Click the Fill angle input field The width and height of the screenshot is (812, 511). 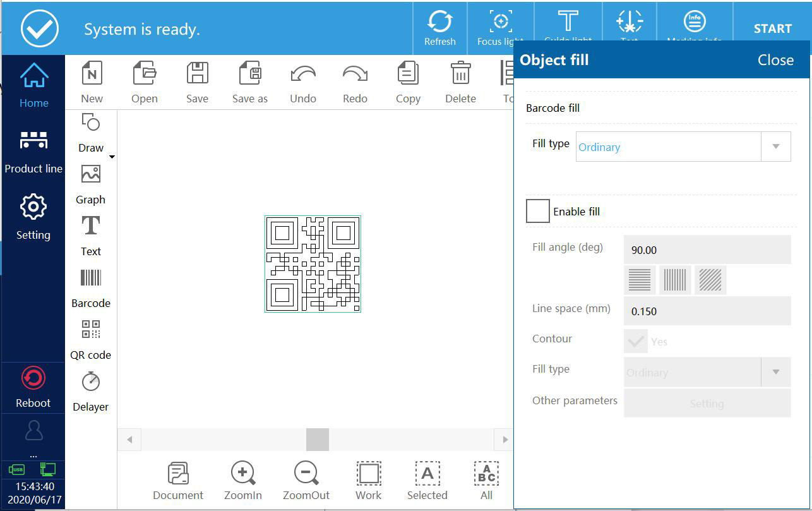tap(707, 249)
